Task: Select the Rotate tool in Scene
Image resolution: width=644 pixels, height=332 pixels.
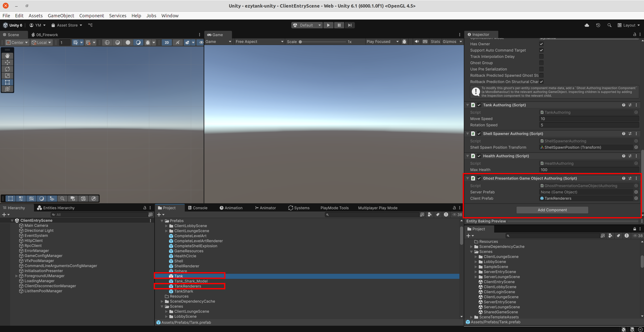Action: [x=7, y=69]
